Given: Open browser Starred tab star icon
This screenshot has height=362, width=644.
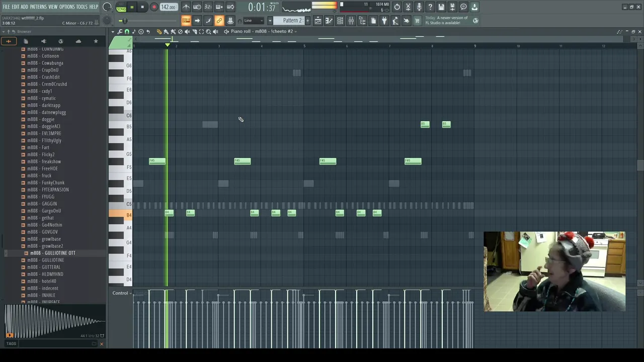Looking at the screenshot, I should [x=96, y=41].
